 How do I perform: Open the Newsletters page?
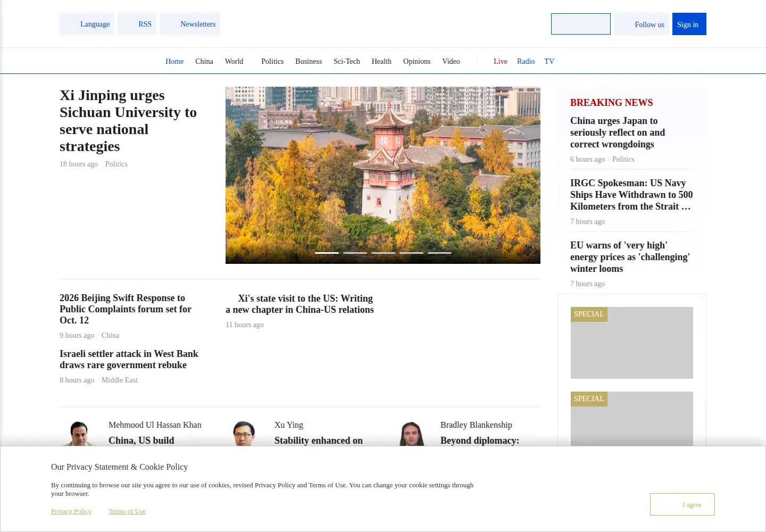[x=190, y=24]
